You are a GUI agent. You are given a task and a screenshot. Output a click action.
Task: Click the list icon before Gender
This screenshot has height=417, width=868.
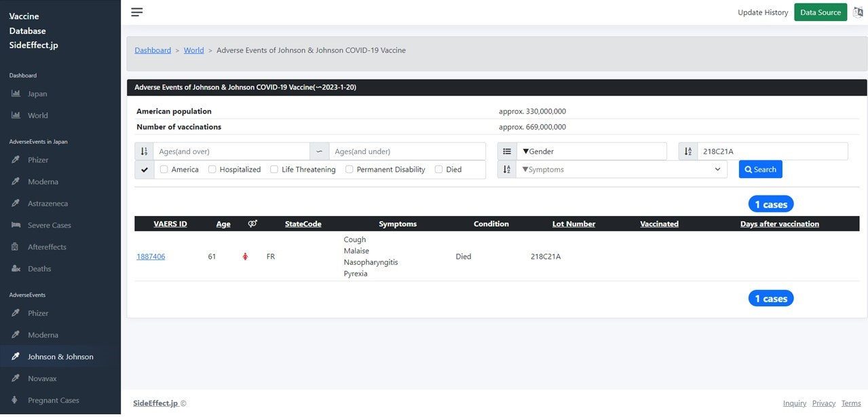(507, 151)
